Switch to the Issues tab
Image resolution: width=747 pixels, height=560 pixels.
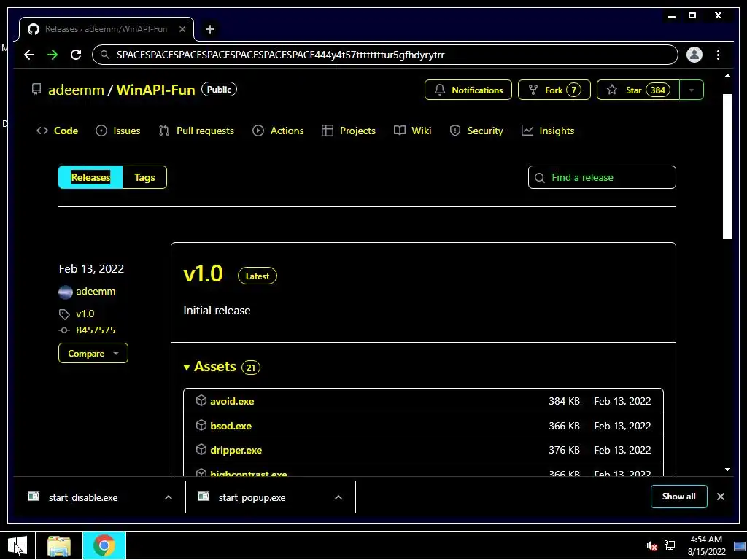[118, 131]
